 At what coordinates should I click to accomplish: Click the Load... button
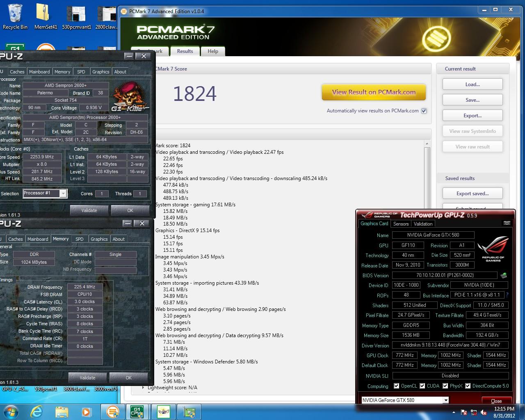[x=472, y=84]
